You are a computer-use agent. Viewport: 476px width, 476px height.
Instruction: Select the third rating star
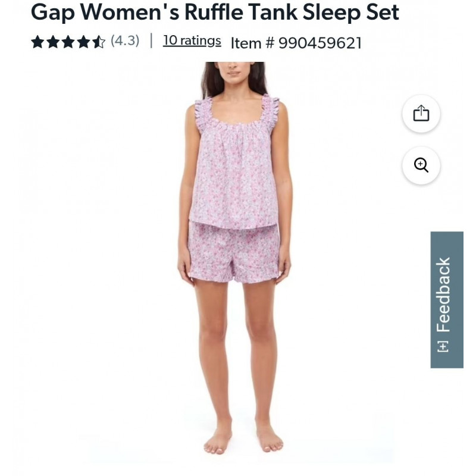click(68, 42)
